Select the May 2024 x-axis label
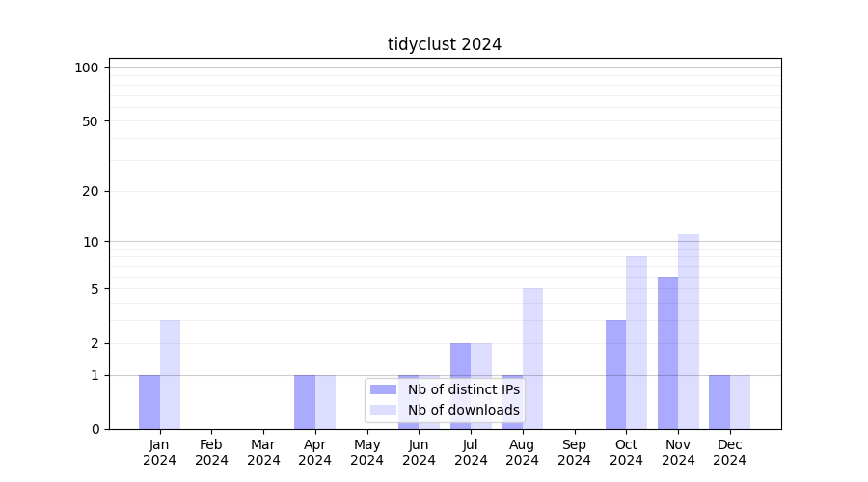Screen dimensions: 868x482 tap(366, 452)
